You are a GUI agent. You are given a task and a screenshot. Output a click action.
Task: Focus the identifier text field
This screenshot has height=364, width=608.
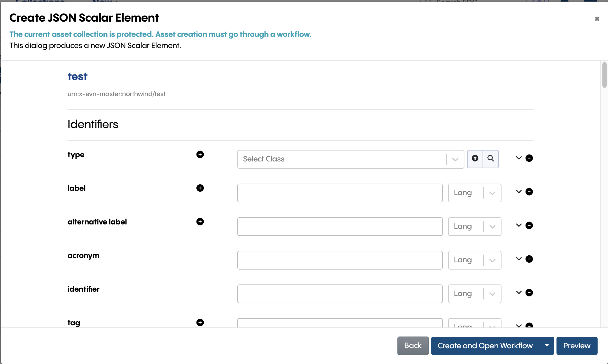(340, 294)
